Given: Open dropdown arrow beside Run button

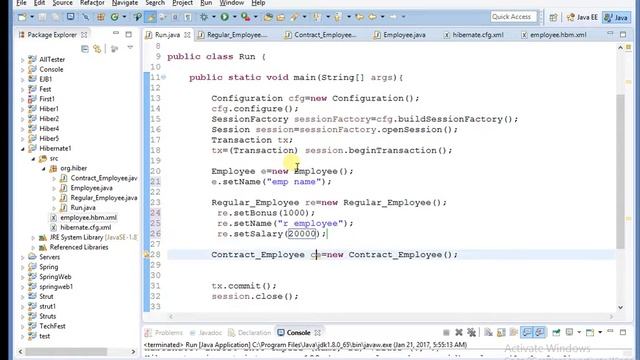Looking at the screenshot, I should [234, 17].
